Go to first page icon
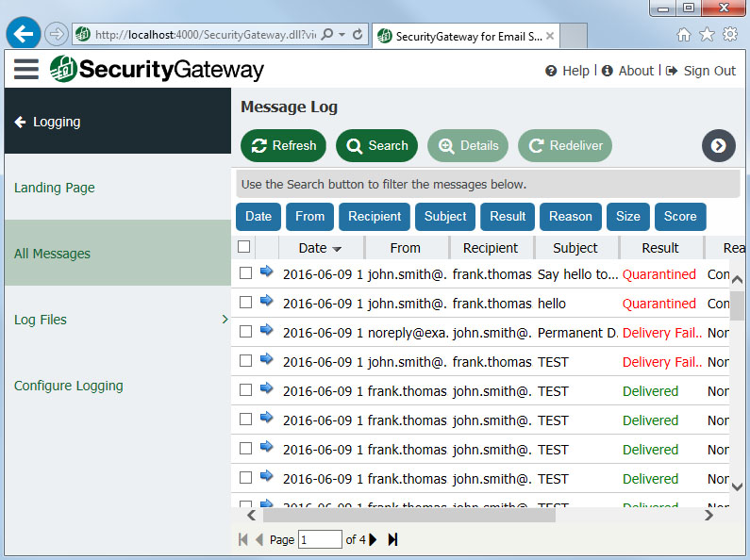Viewport: 750px width, 560px height. 243,539
